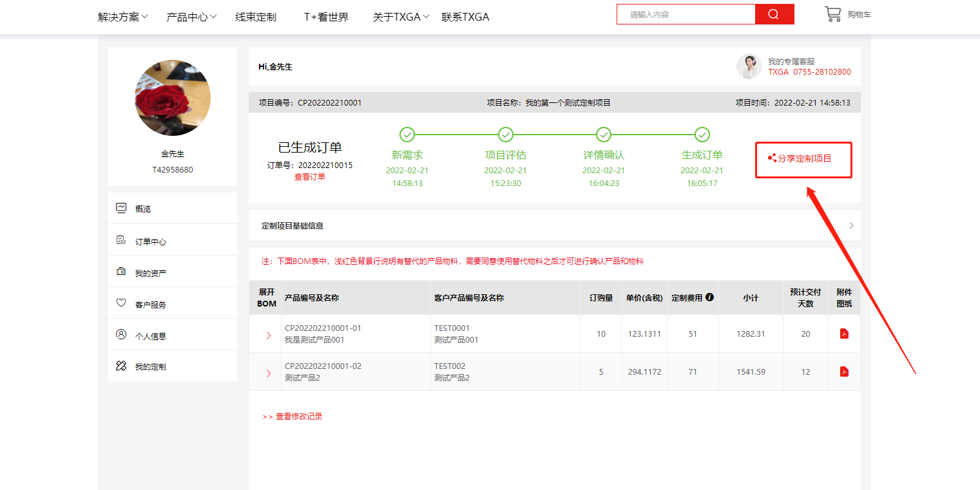The image size is (980, 490).
Task: Expand BOM for product 我是测试产品001
Action: click(x=269, y=335)
